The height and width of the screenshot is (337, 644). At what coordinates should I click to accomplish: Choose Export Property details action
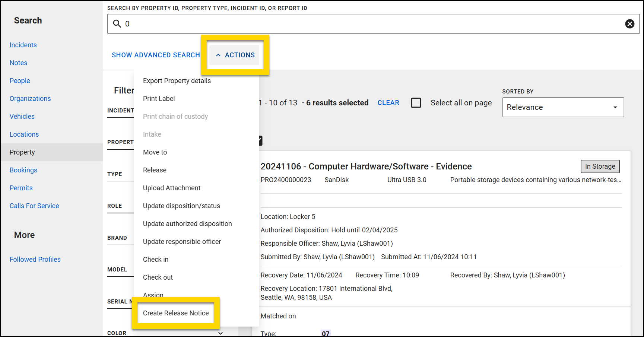click(x=177, y=80)
